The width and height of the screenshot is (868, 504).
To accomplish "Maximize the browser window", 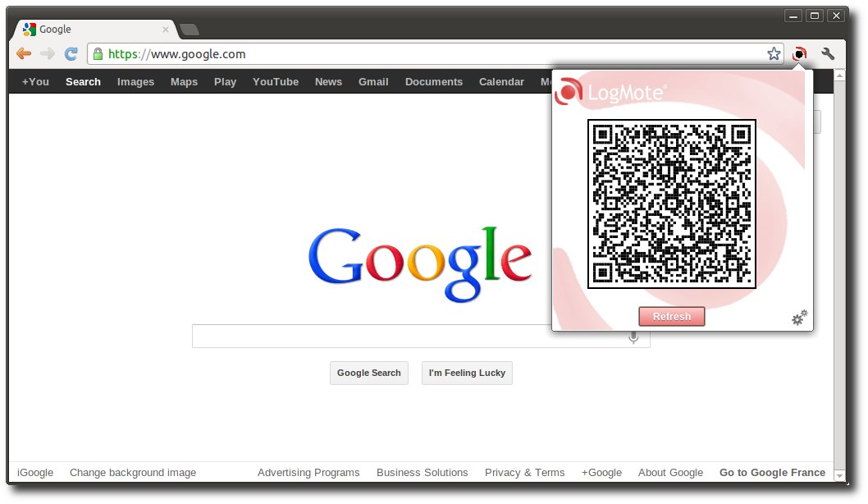I will point(815,16).
